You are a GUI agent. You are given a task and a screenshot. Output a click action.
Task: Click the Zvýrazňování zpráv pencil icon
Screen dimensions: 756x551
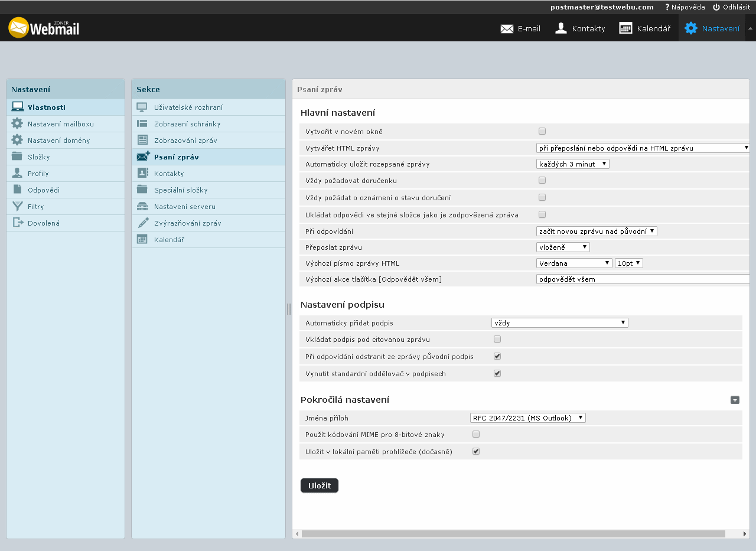(x=142, y=223)
